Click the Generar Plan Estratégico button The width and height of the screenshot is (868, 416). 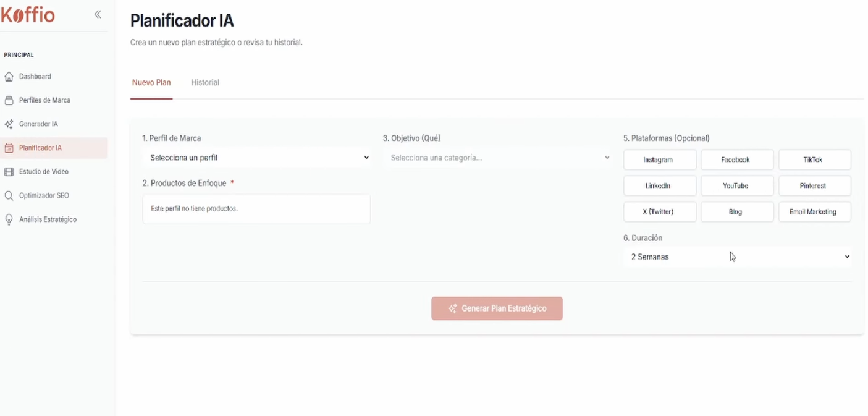click(497, 308)
